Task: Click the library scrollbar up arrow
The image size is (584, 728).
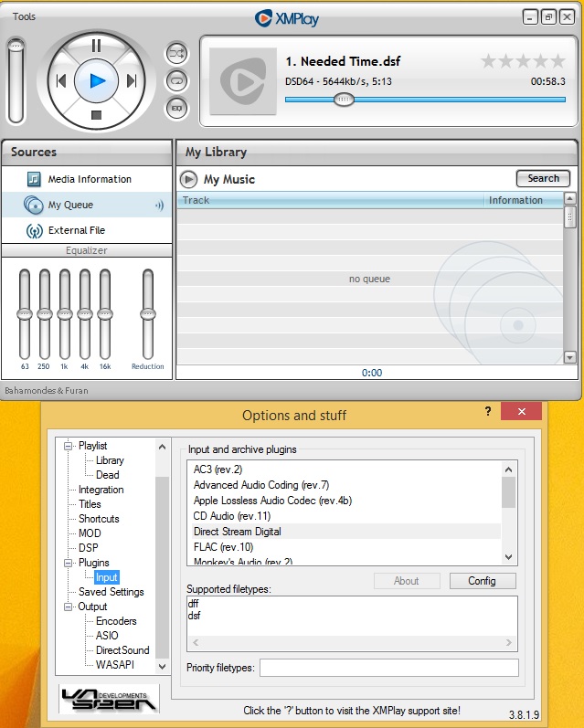Action: click(570, 199)
